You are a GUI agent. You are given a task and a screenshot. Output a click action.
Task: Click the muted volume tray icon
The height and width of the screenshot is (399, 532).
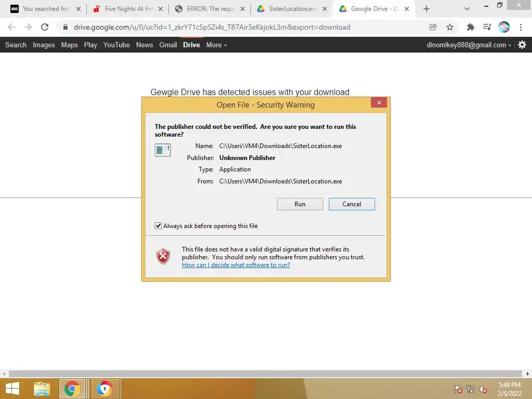483,389
